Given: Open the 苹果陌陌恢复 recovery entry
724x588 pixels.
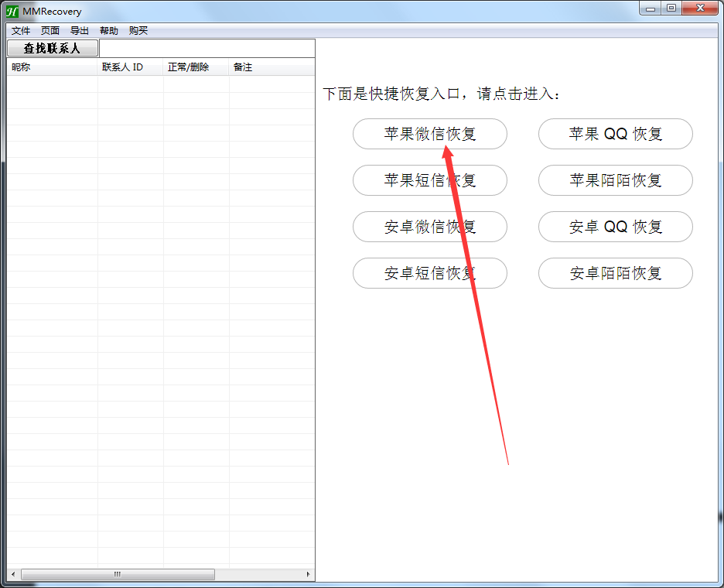Looking at the screenshot, I should point(615,180).
